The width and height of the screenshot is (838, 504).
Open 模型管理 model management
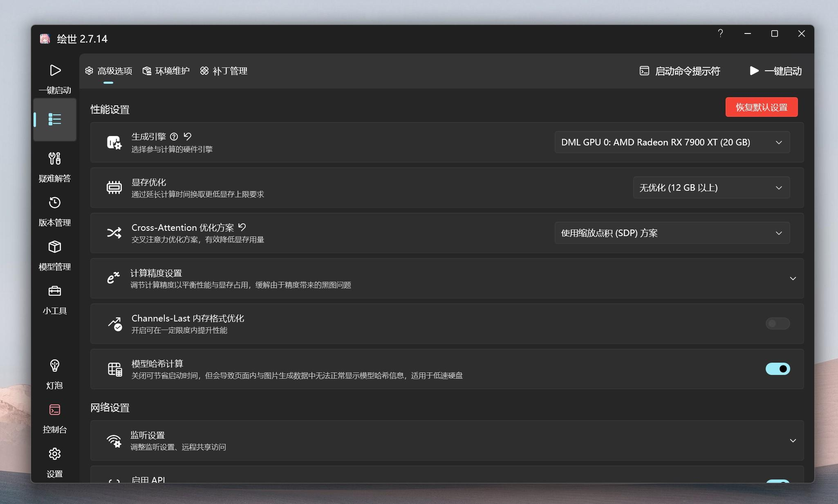coord(55,255)
